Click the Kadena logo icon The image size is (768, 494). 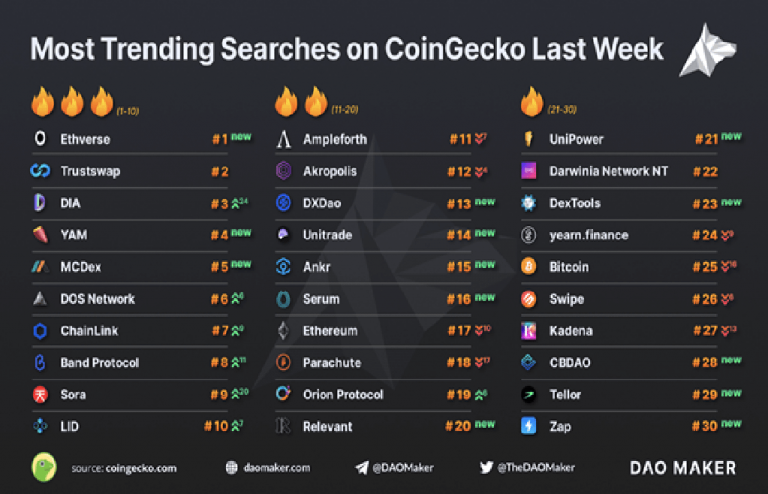[x=528, y=331]
